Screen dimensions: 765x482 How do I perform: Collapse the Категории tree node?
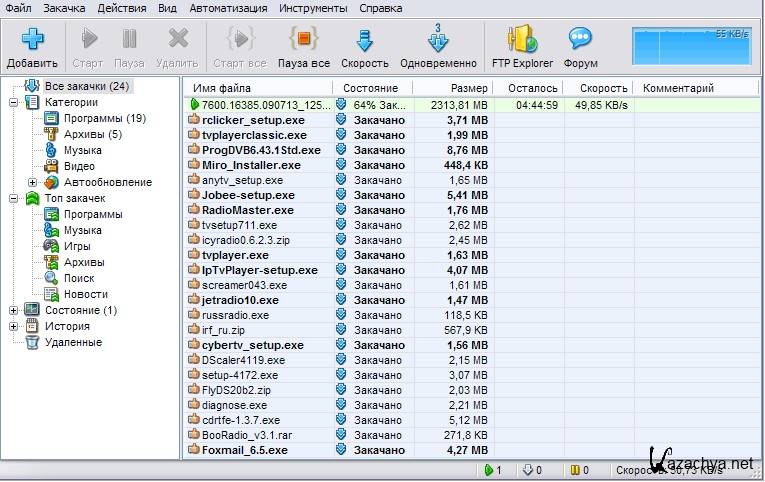[x=14, y=102]
